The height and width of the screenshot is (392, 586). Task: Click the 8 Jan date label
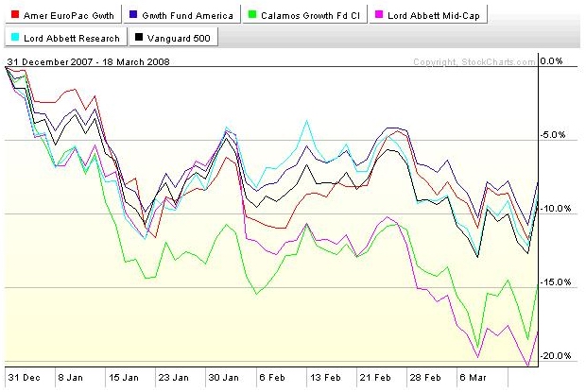(x=70, y=378)
